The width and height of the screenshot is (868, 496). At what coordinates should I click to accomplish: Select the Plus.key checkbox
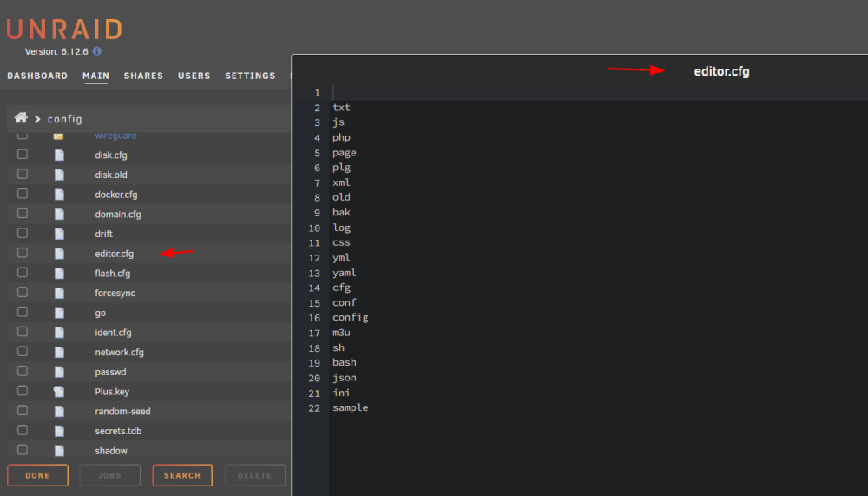(23, 391)
